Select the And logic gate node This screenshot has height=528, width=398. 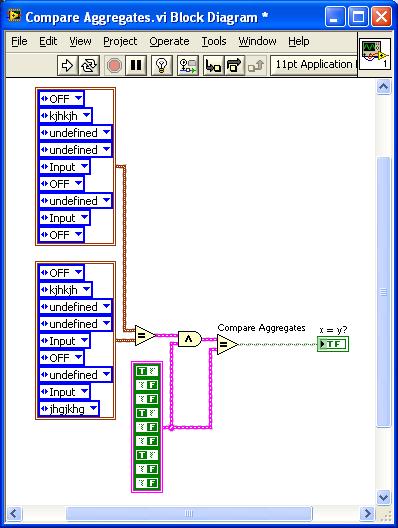tap(190, 339)
